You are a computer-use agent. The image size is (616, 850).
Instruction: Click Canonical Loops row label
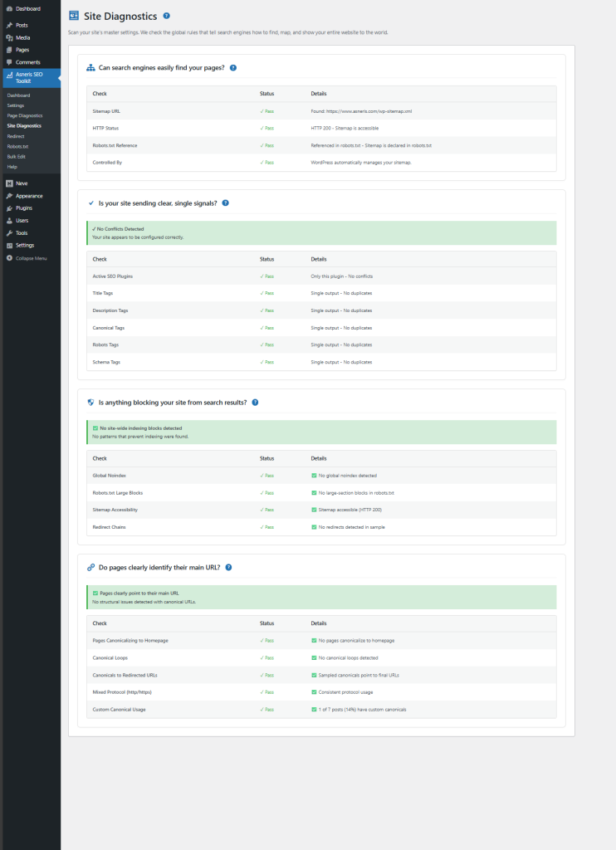[x=110, y=658]
